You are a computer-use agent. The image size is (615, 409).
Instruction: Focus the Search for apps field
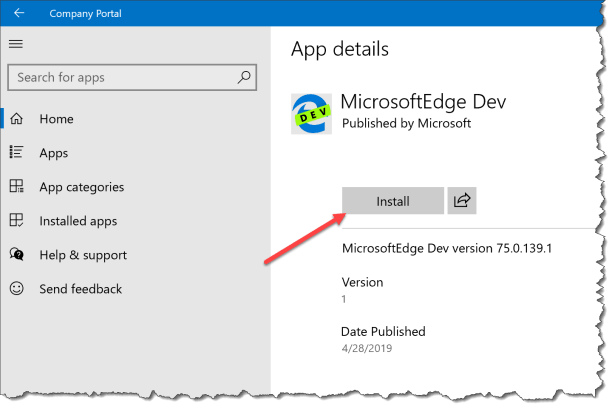coord(132,77)
